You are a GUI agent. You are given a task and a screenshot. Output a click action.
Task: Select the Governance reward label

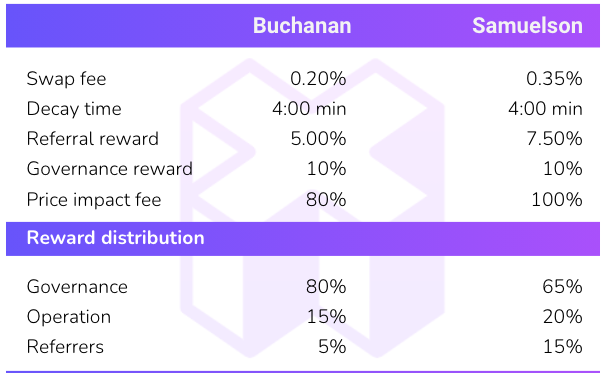(x=110, y=169)
